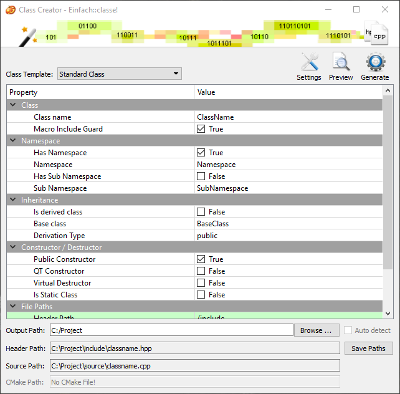Open the Class Template dropdown
The width and height of the screenshot is (400, 394).
(x=119, y=74)
